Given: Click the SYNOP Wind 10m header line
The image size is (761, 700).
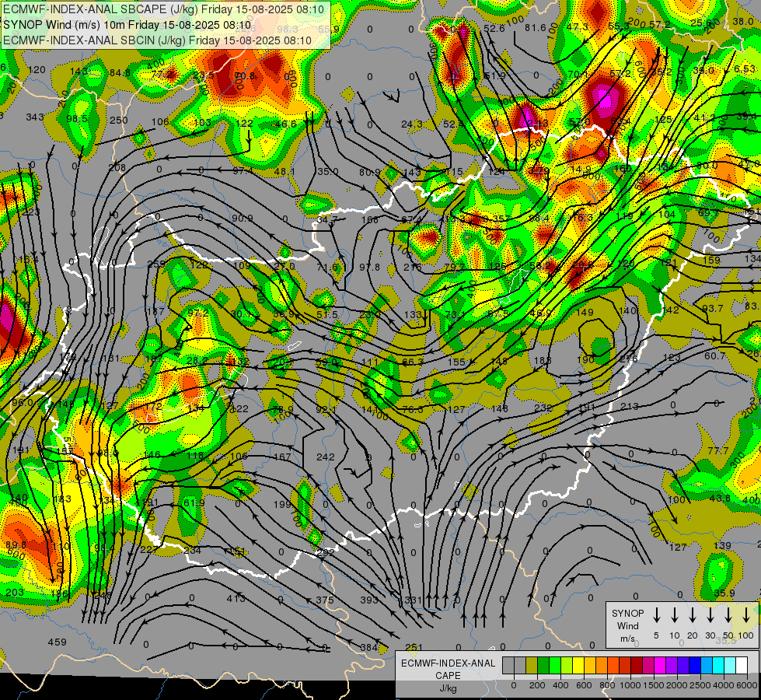Looking at the screenshot, I should click(x=127, y=25).
